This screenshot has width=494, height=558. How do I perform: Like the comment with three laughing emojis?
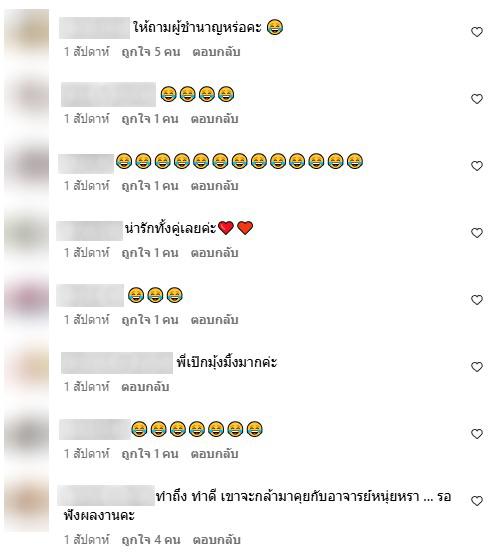(x=477, y=300)
